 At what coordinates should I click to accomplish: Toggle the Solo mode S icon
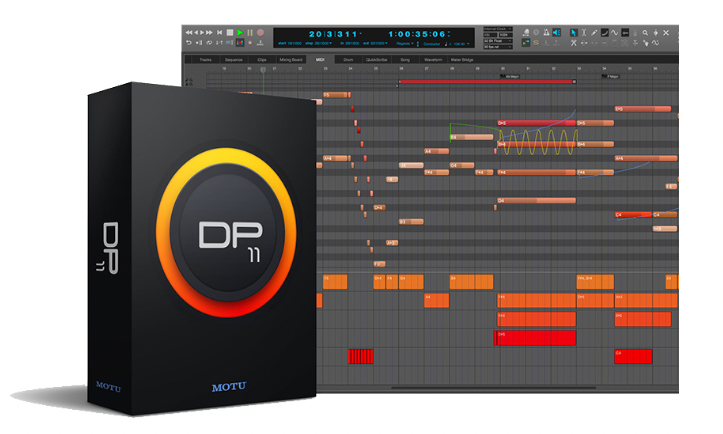[536, 43]
